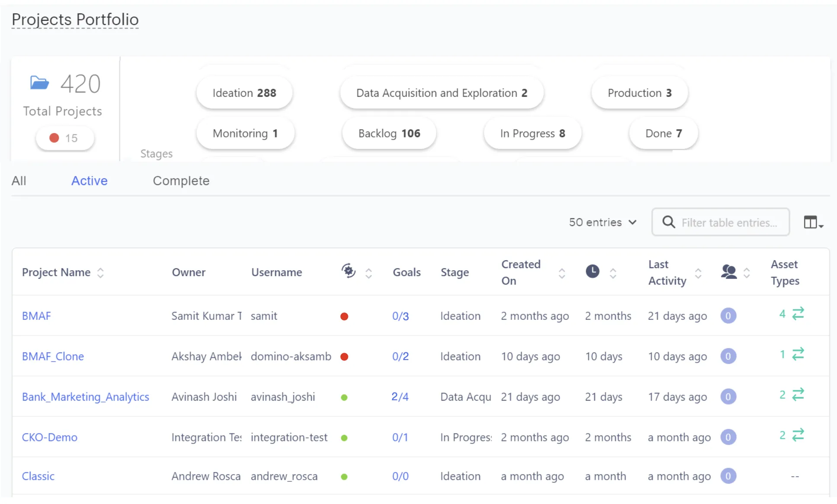
Task: Click the Filter table entries field
Action: 729,223
